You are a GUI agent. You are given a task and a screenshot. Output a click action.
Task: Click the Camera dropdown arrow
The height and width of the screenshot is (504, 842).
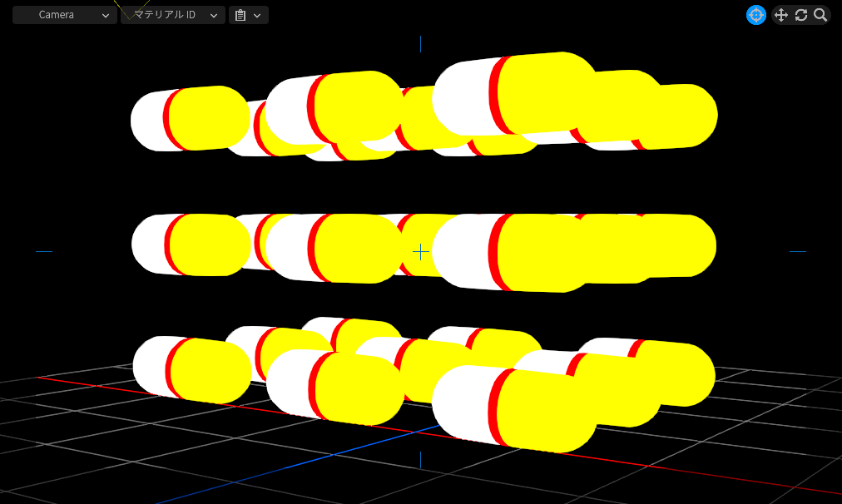pos(105,15)
